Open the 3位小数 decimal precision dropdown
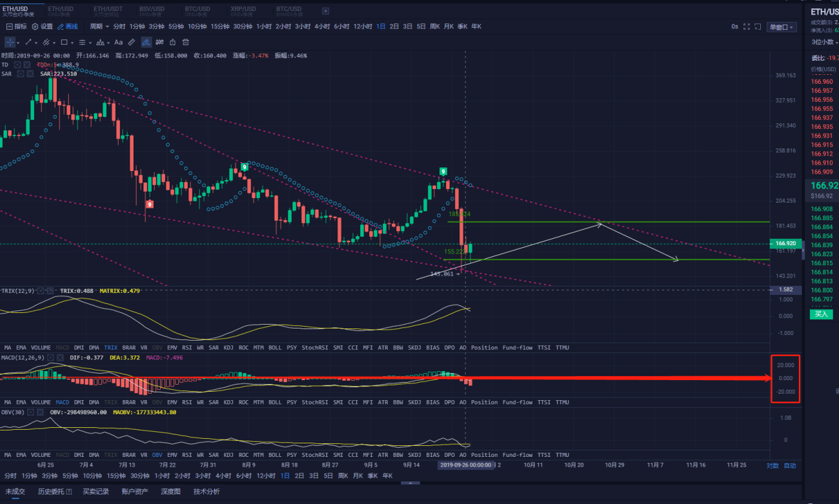The width and height of the screenshot is (839, 504). coord(825,42)
